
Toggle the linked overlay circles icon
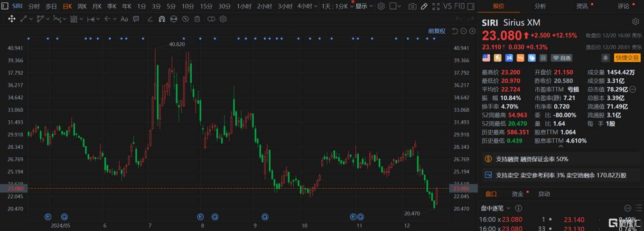[x=211, y=19]
